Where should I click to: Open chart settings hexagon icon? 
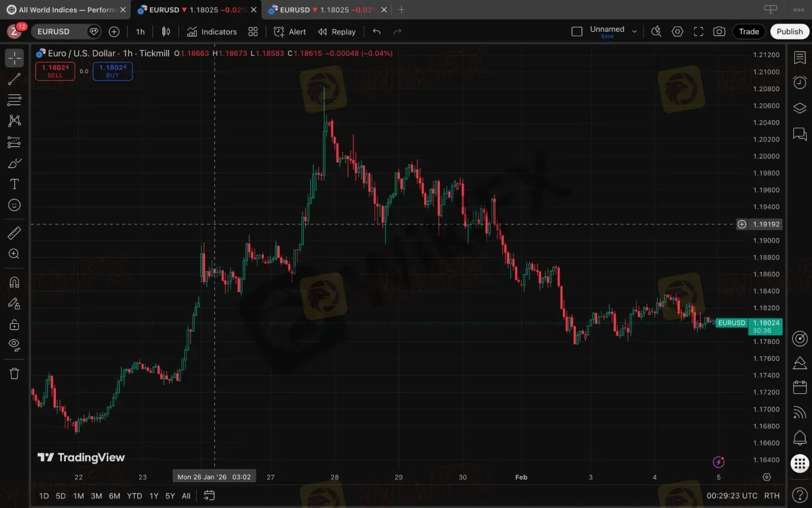678,32
